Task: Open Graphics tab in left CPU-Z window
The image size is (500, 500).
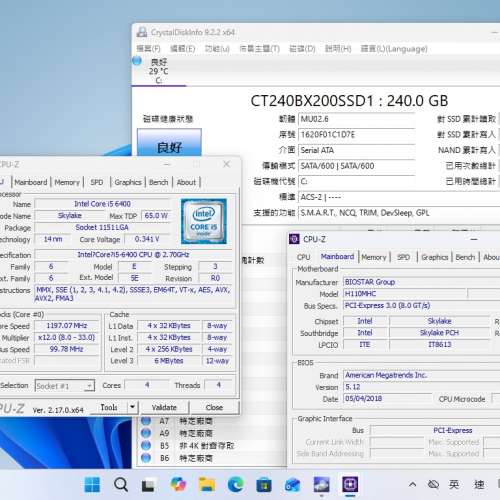Action: tap(128, 182)
